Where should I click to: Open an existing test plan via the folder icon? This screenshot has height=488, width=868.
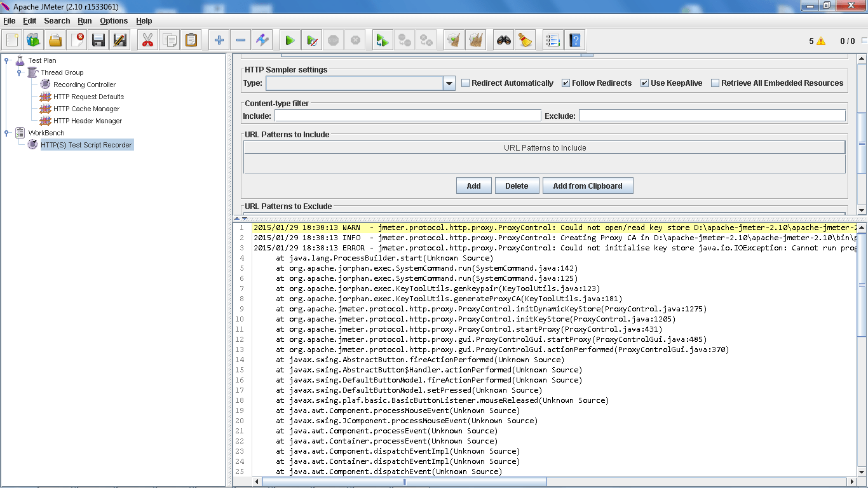(54, 39)
